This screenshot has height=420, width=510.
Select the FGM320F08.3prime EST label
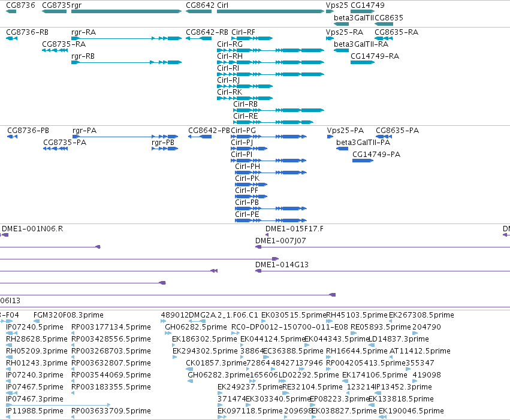(x=68, y=315)
